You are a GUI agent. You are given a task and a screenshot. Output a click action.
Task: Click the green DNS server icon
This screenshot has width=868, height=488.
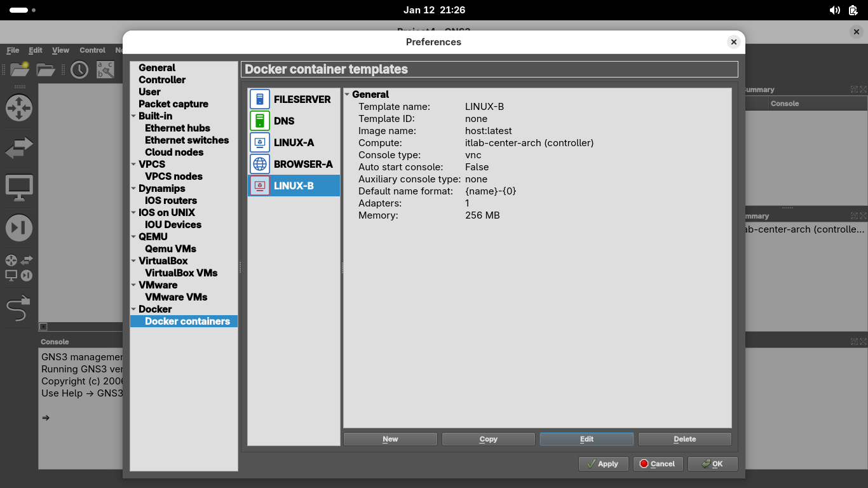(x=260, y=121)
